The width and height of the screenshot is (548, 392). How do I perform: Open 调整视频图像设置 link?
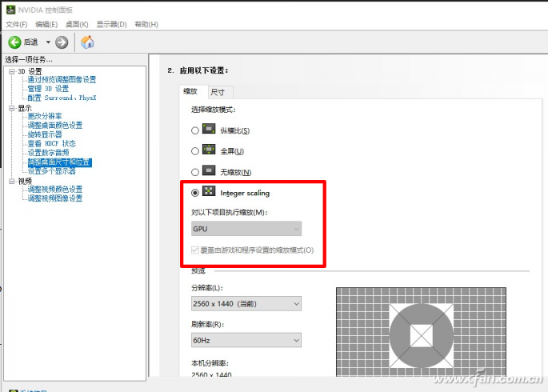point(55,198)
